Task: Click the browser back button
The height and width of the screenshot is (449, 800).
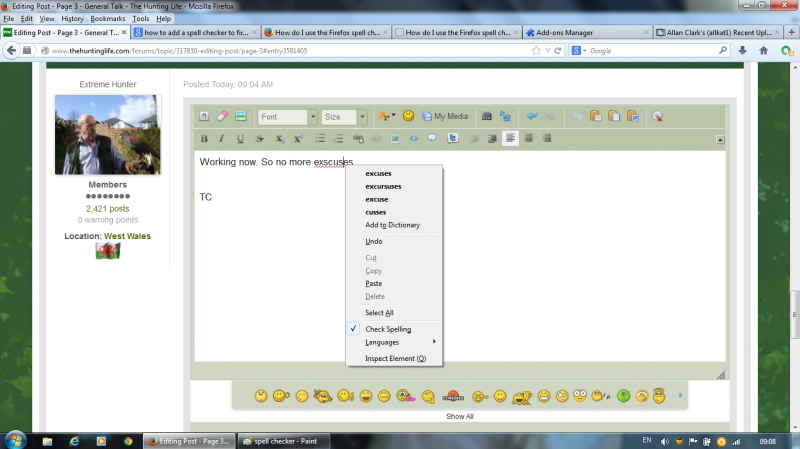Action: pos(12,51)
